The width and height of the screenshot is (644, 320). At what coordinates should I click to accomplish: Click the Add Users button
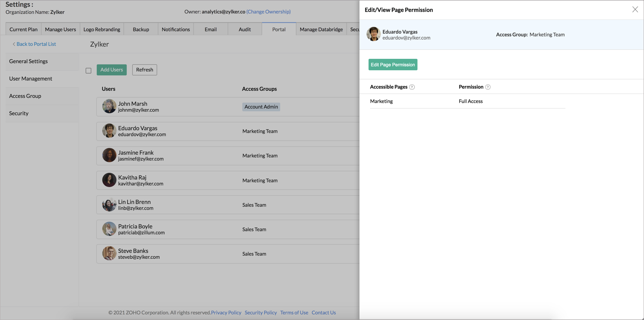coord(112,70)
